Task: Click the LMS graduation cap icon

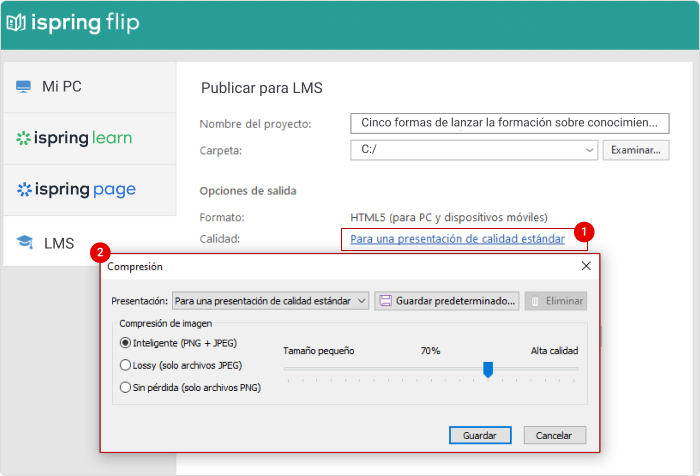Action: tap(25, 242)
